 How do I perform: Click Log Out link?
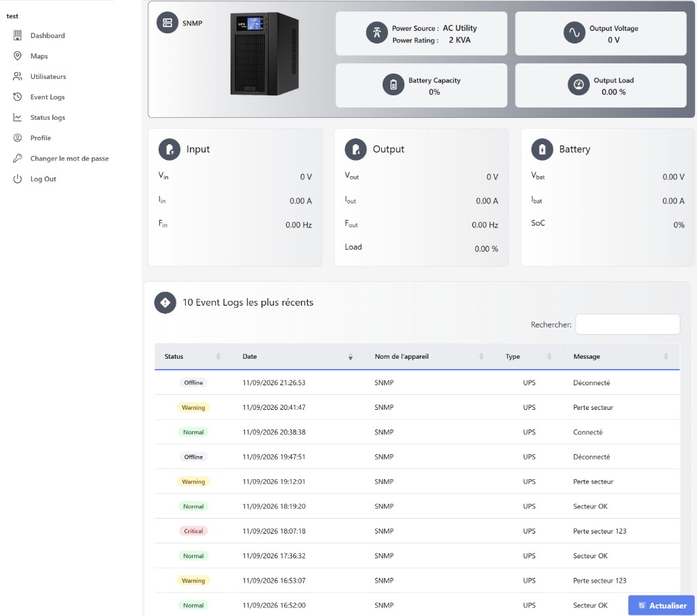tap(43, 178)
